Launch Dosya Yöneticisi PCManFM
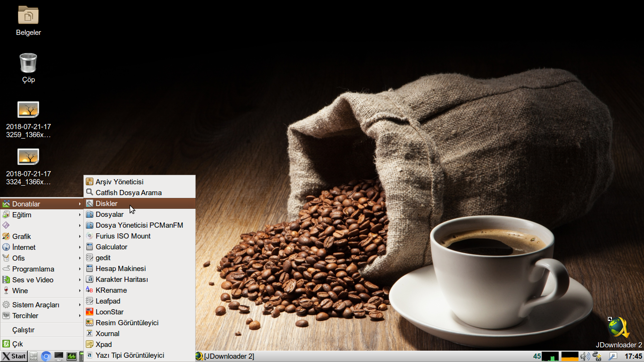This screenshot has width=644, height=362. click(x=140, y=225)
